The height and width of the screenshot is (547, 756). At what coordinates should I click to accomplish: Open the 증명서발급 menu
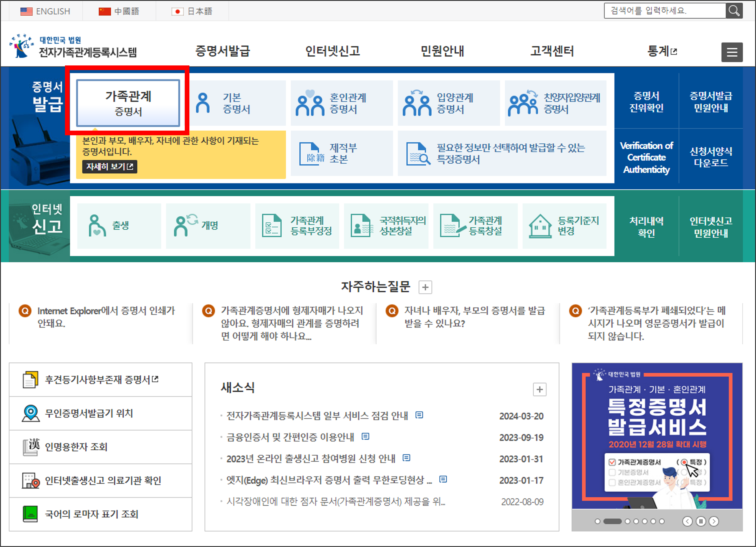pyautogui.click(x=223, y=51)
